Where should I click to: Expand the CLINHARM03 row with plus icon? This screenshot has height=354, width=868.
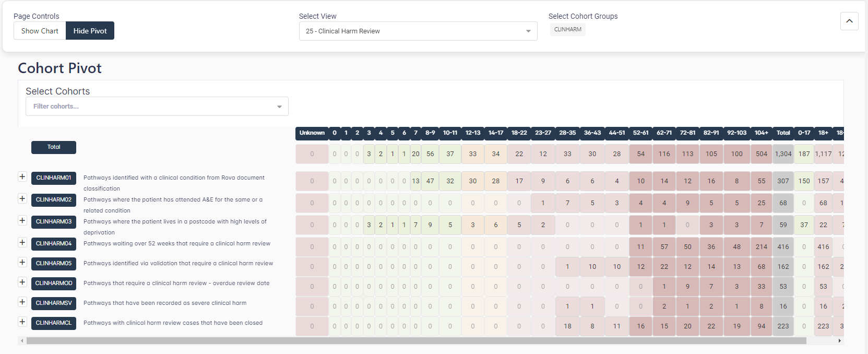point(22,221)
